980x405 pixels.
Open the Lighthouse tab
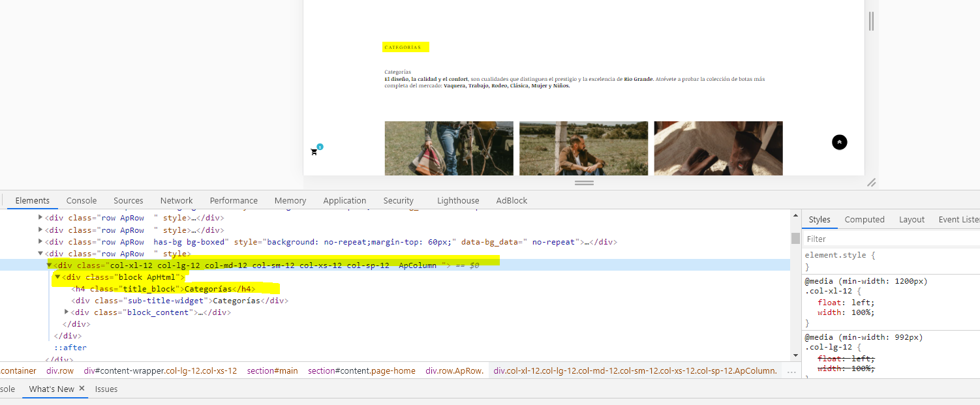[458, 200]
